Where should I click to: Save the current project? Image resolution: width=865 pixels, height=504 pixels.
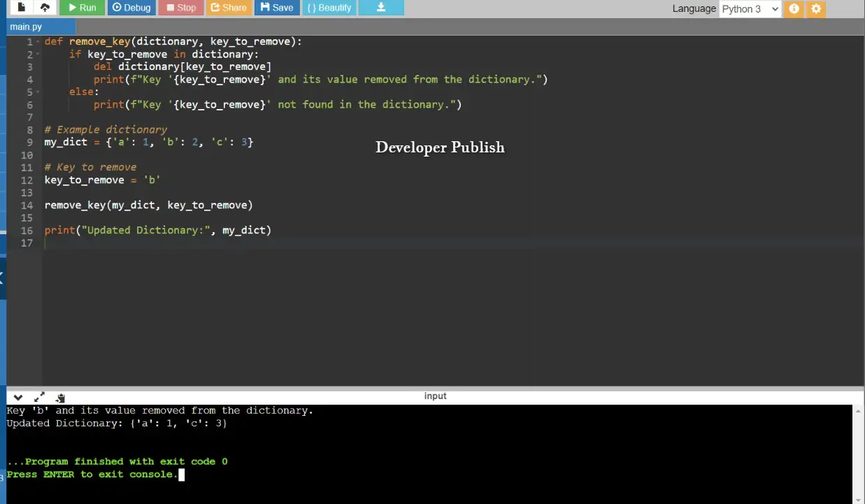coord(277,8)
